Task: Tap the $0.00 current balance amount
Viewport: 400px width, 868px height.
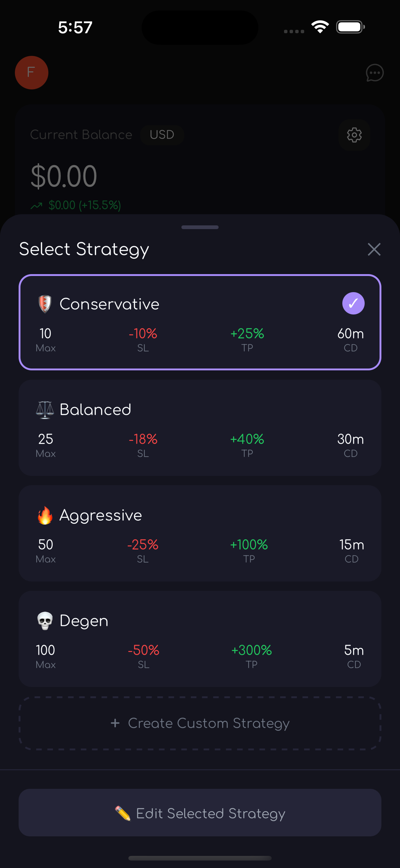Action: point(64,176)
